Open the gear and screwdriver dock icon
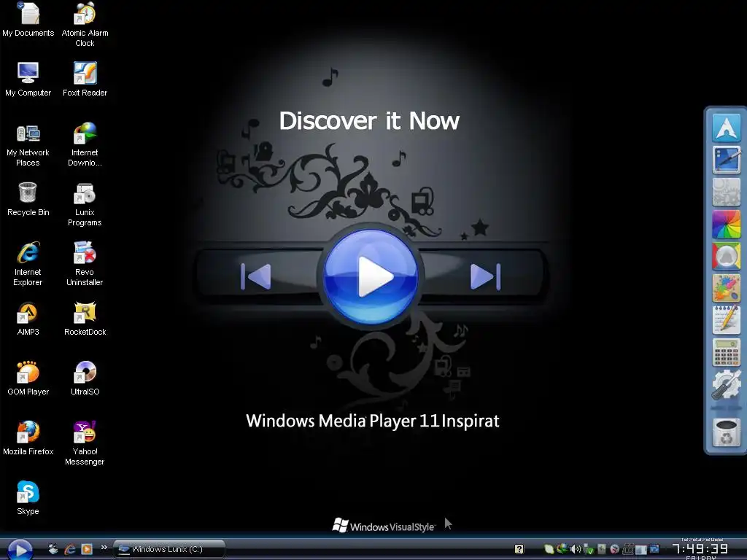747x560 pixels. pos(726,385)
